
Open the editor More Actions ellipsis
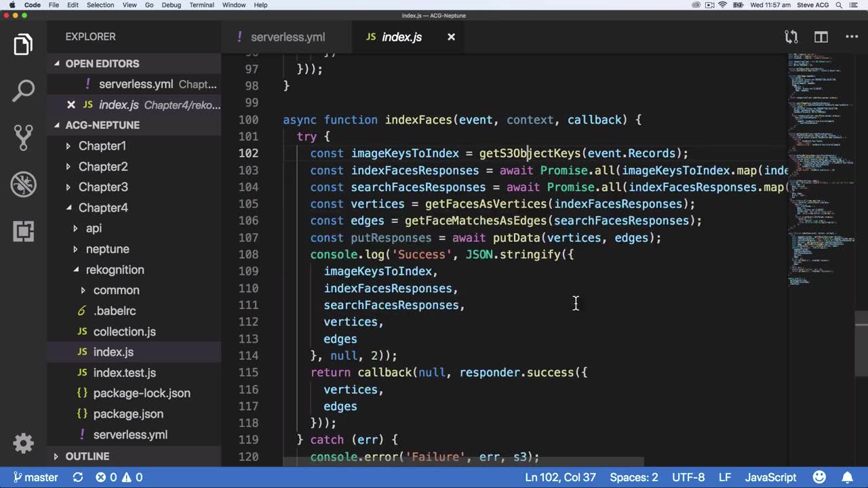pos(852,37)
